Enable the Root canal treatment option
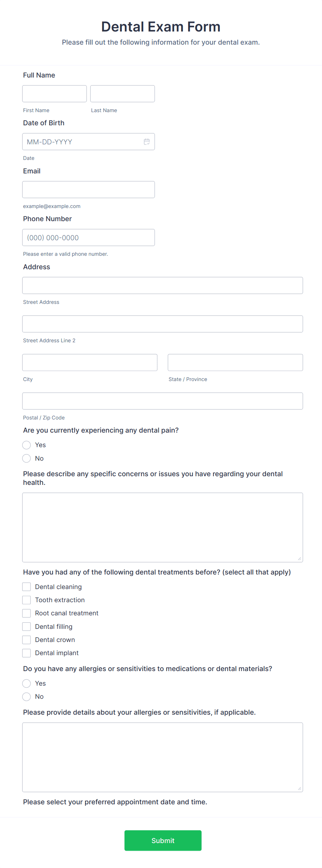 coord(27,613)
